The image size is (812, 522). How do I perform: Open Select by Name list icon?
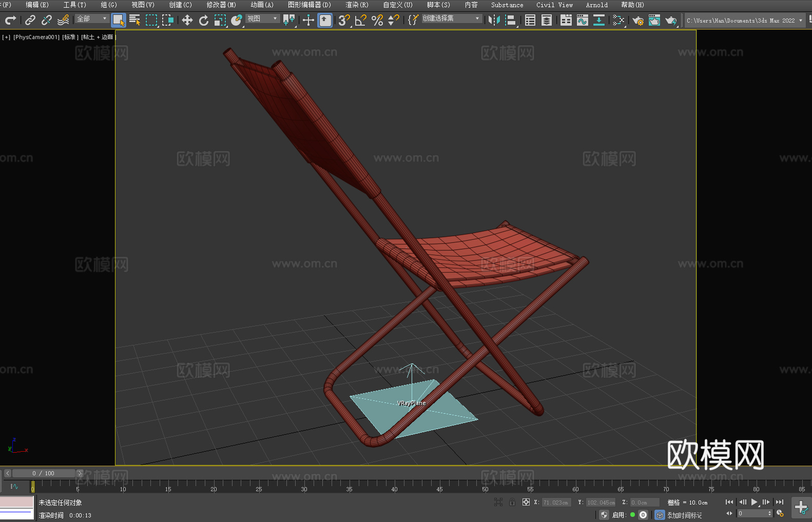(135, 20)
